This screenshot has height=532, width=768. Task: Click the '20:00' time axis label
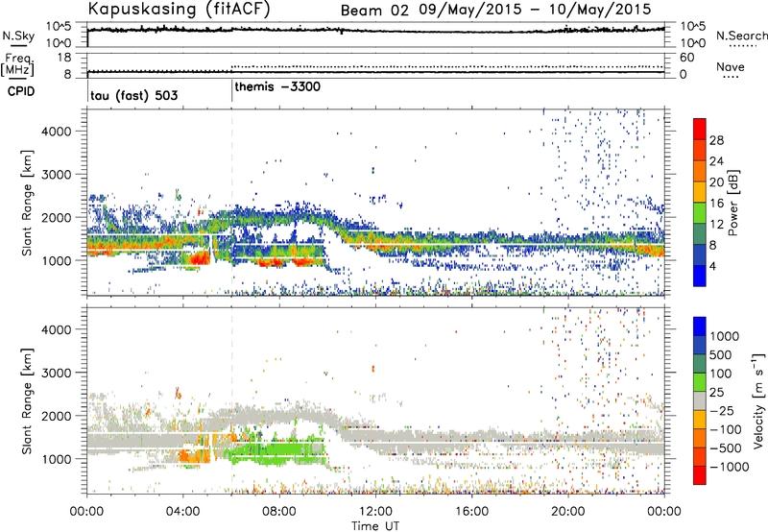[568, 512]
